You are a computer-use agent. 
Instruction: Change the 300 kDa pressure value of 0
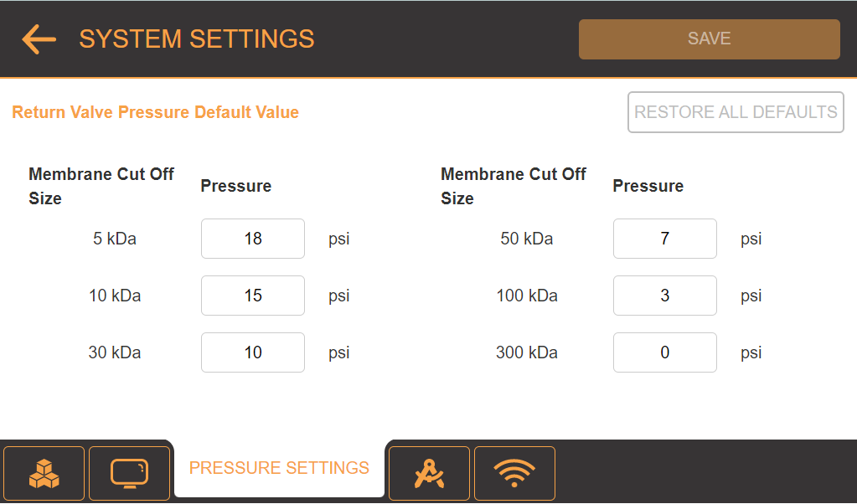(x=664, y=352)
